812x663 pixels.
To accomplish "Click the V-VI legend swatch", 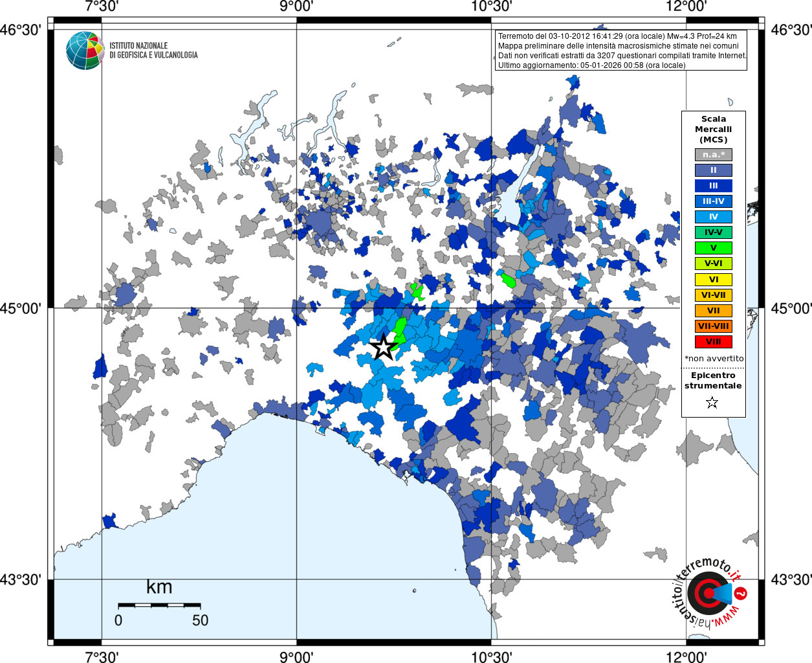I will point(714,264).
